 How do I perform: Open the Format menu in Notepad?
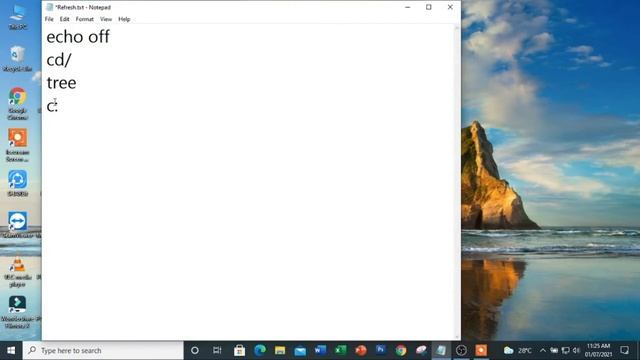click(84, 19)
